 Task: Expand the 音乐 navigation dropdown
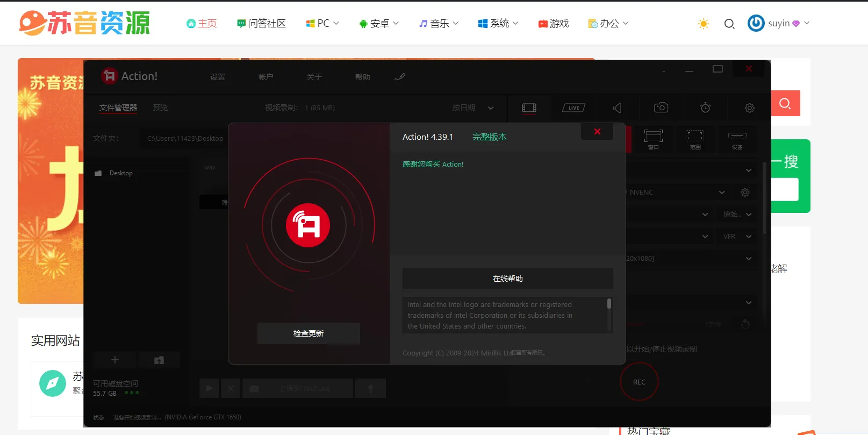pos(439,24)
